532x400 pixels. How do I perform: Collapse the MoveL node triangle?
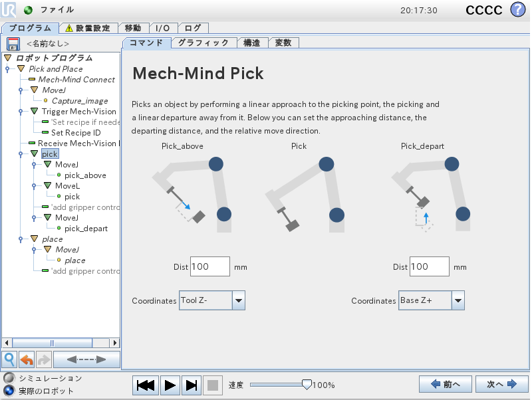tap(47, 185)
